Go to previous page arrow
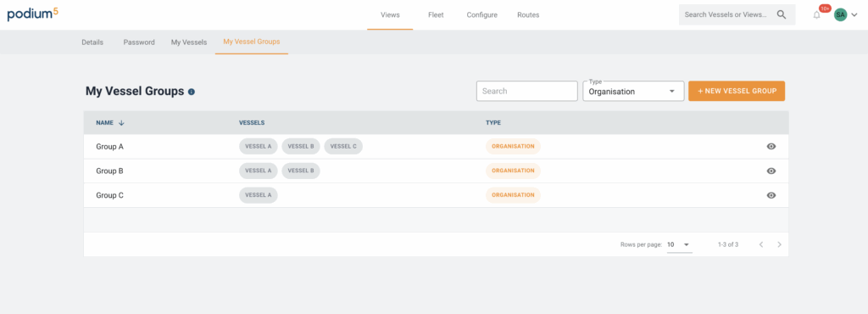 pyautogui.click(x=761, y=244)
